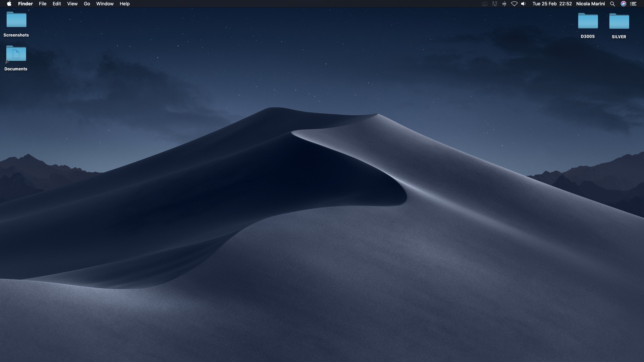Viewport: 644px width, 362px height.
Task: Select the Documents alias folder
Action: click(16, 54)
